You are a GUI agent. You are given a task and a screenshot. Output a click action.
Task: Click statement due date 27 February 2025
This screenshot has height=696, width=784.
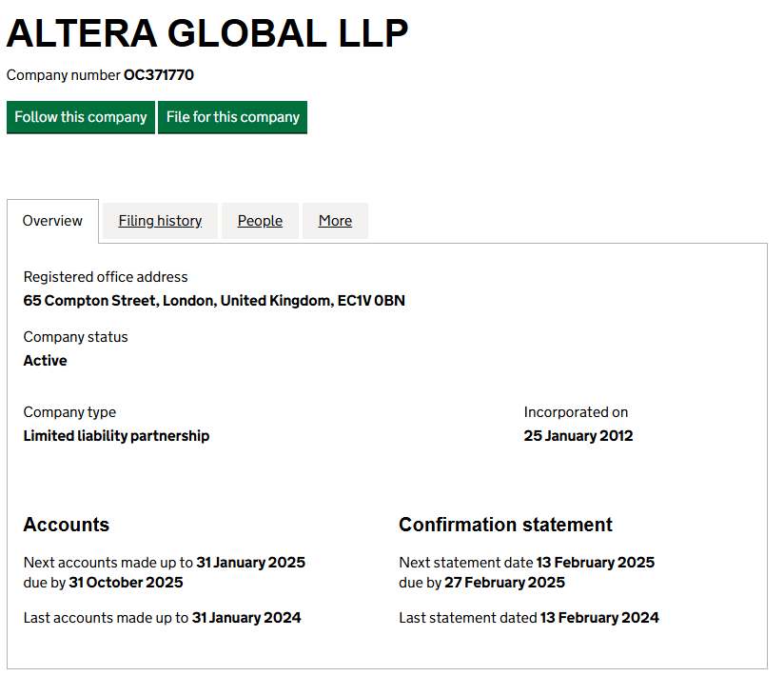(505, 583)
